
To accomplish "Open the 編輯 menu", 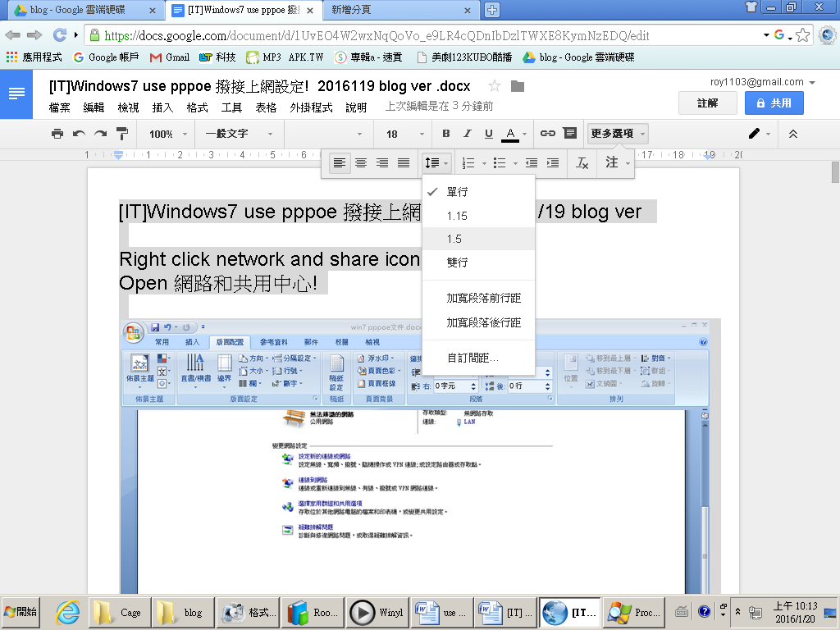I will pyautogui.click(x=94, y=107).
